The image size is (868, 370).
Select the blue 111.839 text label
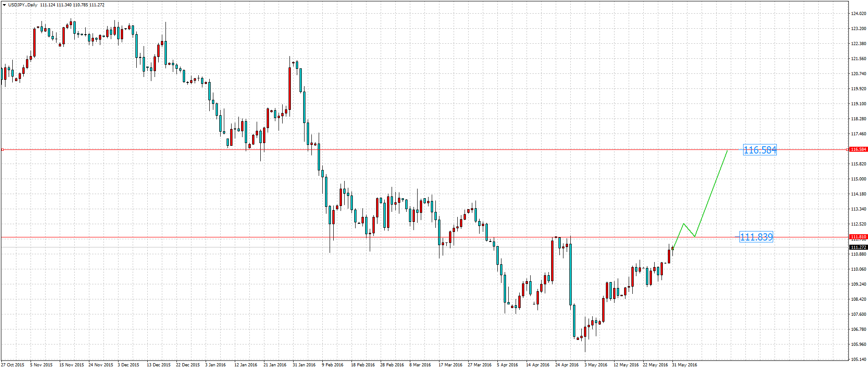pos(756,237)
